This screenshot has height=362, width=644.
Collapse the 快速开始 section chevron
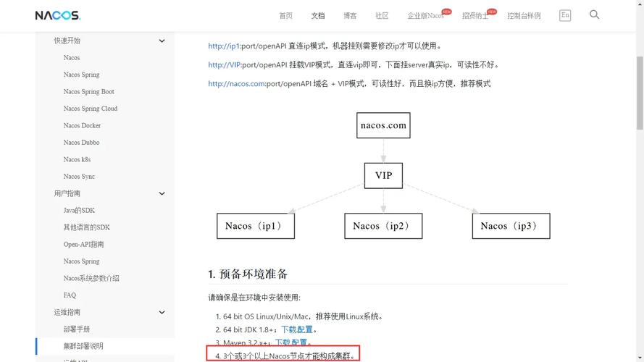(162, 41)
